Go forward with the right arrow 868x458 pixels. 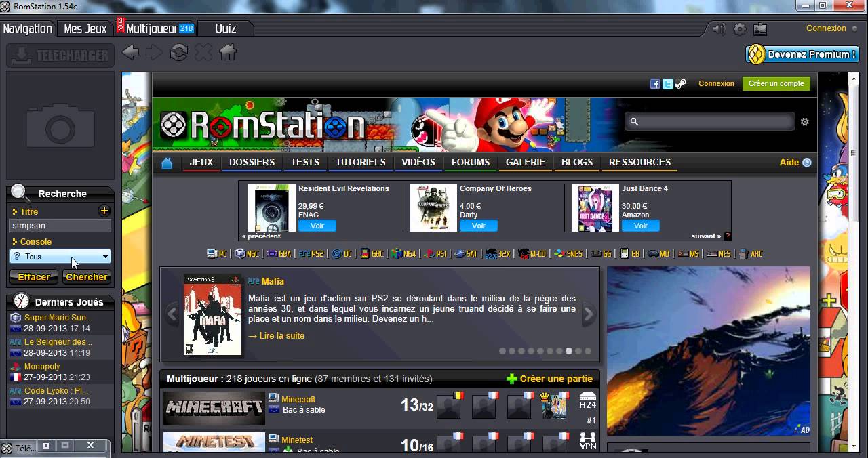(154, 52)
